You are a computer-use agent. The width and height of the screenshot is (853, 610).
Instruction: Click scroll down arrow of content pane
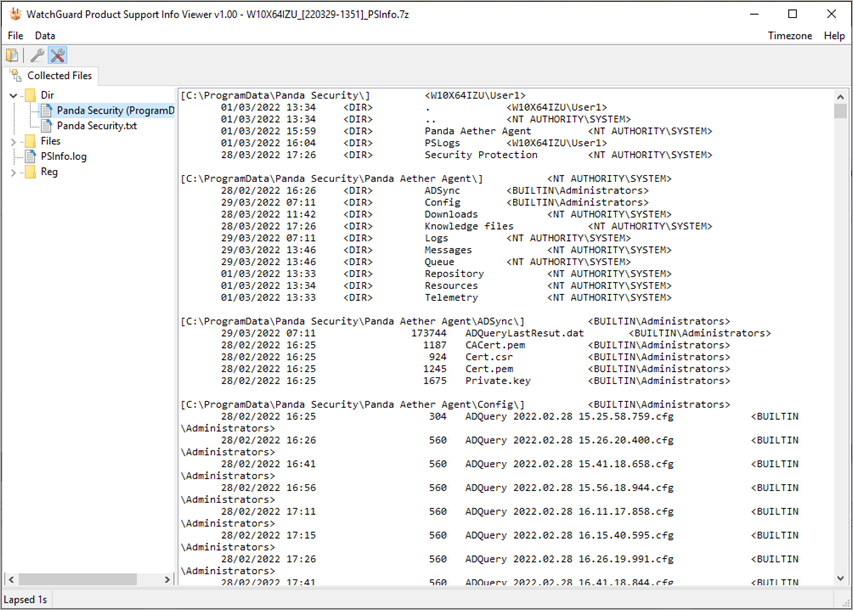pyautogui.click(x=841, y=579)
